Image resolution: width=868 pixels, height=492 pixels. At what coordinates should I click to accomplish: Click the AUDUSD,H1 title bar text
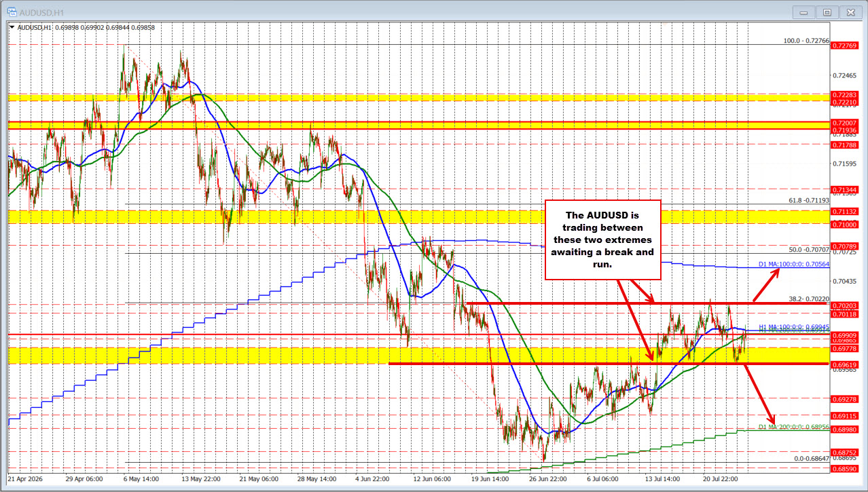[x=41, y=12]
